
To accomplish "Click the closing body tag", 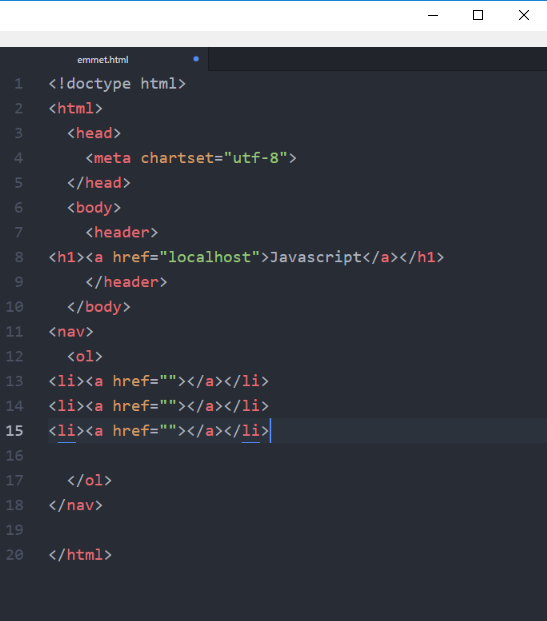I will 99,307.
